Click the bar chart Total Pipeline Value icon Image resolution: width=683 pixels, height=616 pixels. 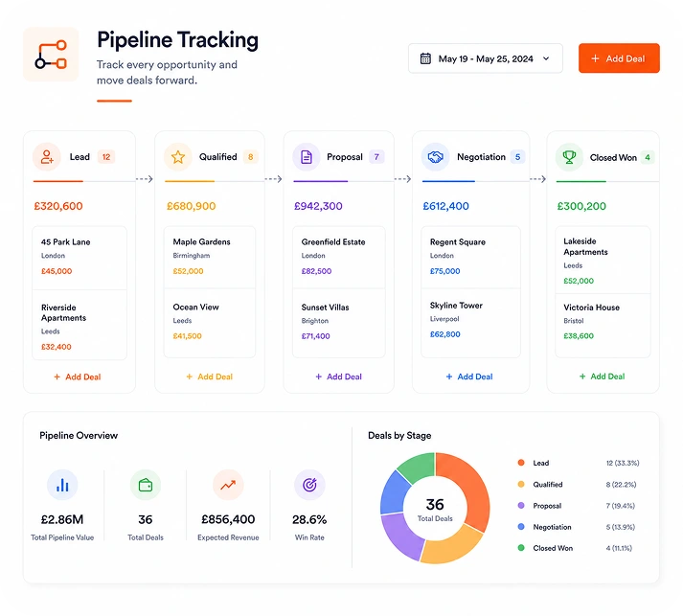[62, 485]
